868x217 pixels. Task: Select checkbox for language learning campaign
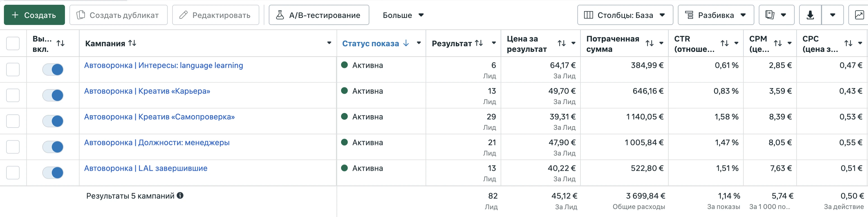coord(13,70)
